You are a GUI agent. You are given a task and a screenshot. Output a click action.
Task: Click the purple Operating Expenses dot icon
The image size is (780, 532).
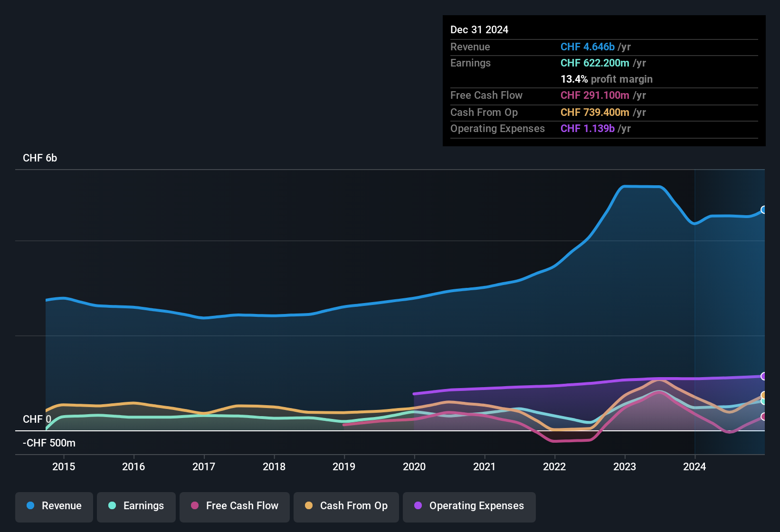pos(418,506)
